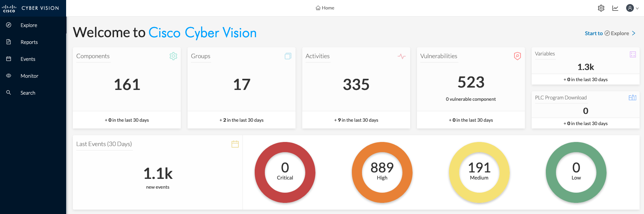Open Reports from the sidebar menu

[x=29, y=42]
